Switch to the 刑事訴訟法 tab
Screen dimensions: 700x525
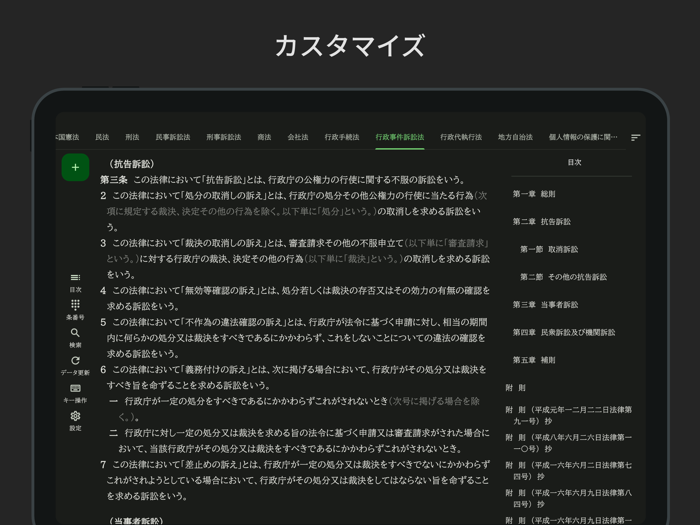[x=224, y=137]
